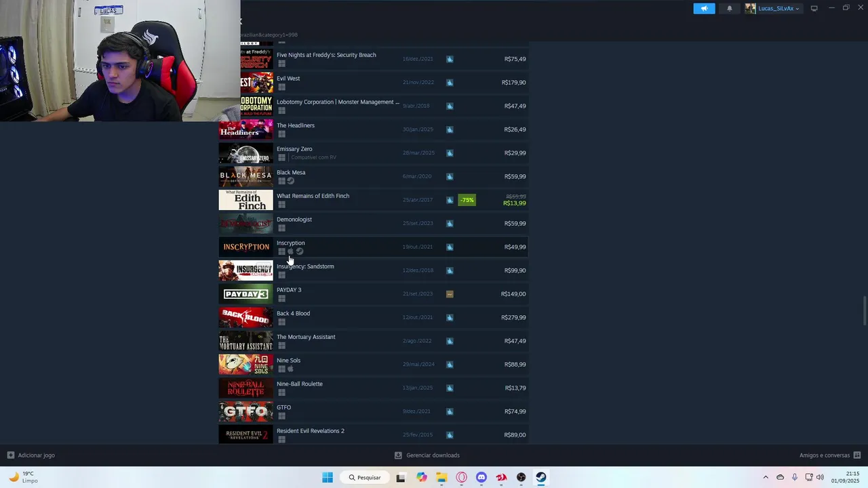
Task: Click Inscryption review thumbs-up icon
Action: 450,247
